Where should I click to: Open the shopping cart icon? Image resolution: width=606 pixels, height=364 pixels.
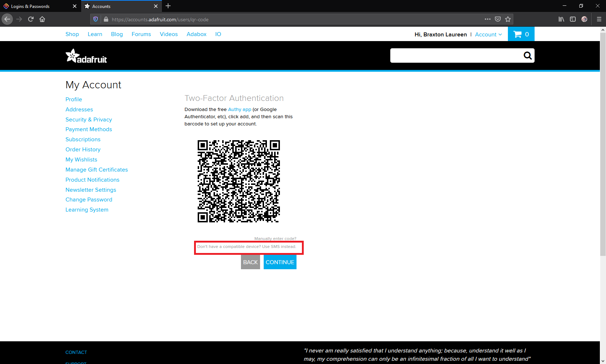point(521,34)
